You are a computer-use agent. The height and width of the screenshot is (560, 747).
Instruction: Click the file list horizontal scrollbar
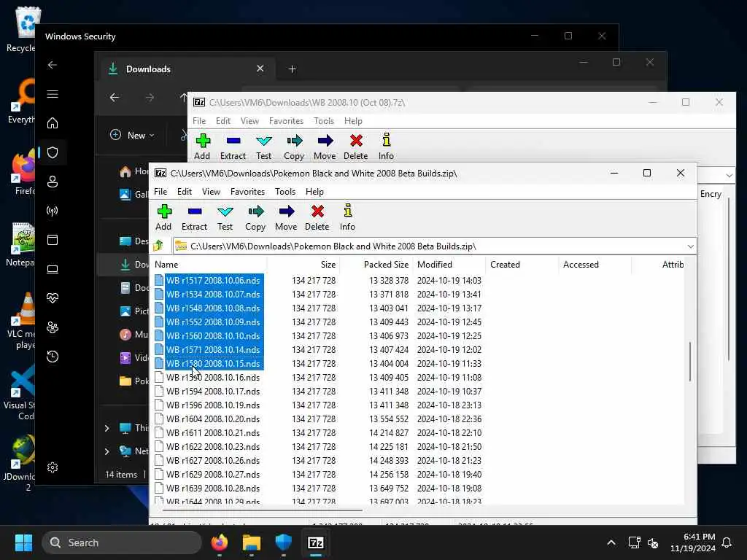pos(263,510)
